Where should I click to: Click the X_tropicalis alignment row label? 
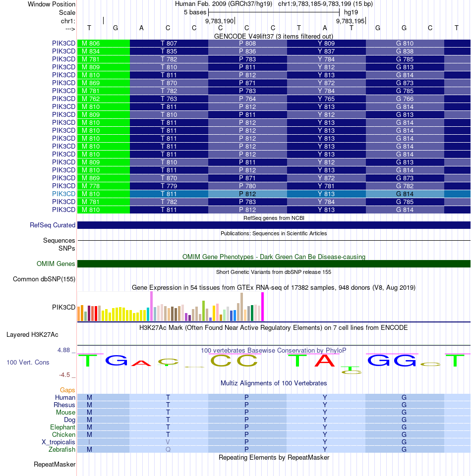pos(59,442)
